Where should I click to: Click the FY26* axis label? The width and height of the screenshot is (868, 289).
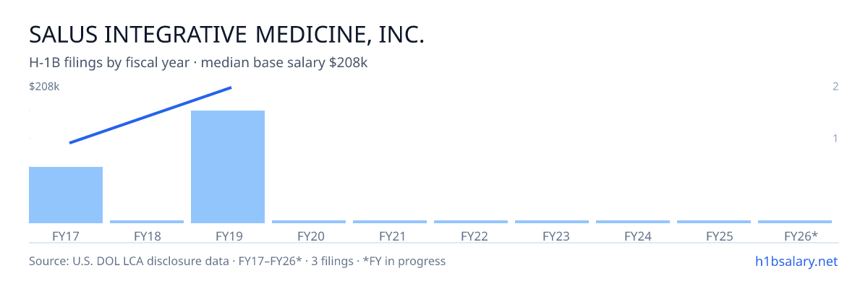pos(801,236)
